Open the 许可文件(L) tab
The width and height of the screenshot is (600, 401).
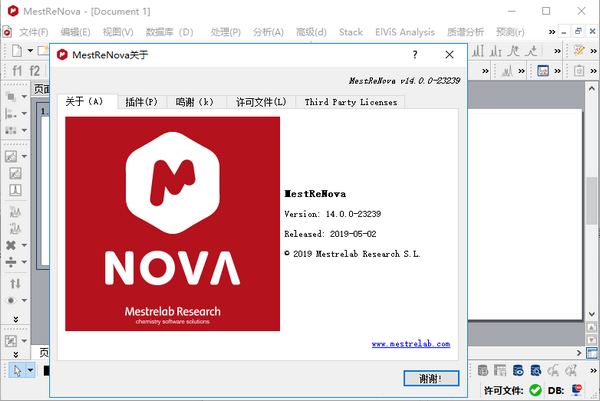point(261,102)
